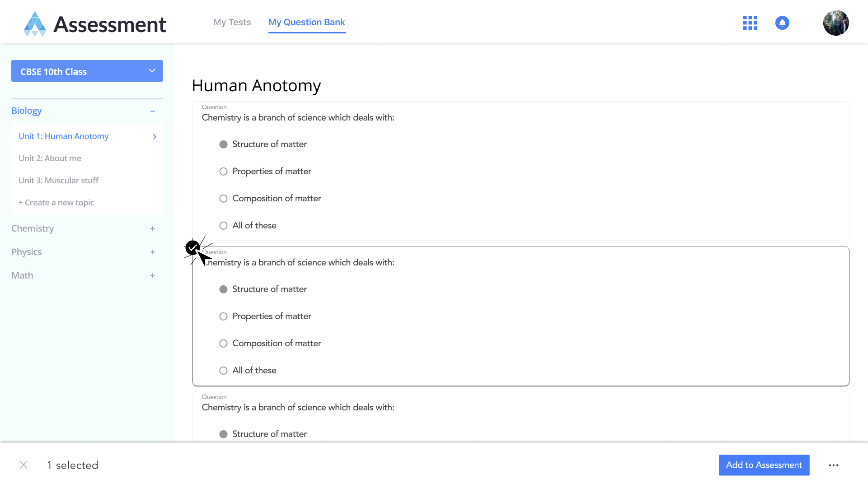The height and width of the screenshot is (488, 868).
Task: Clear selection with the X icon
Action: [24, 465]
